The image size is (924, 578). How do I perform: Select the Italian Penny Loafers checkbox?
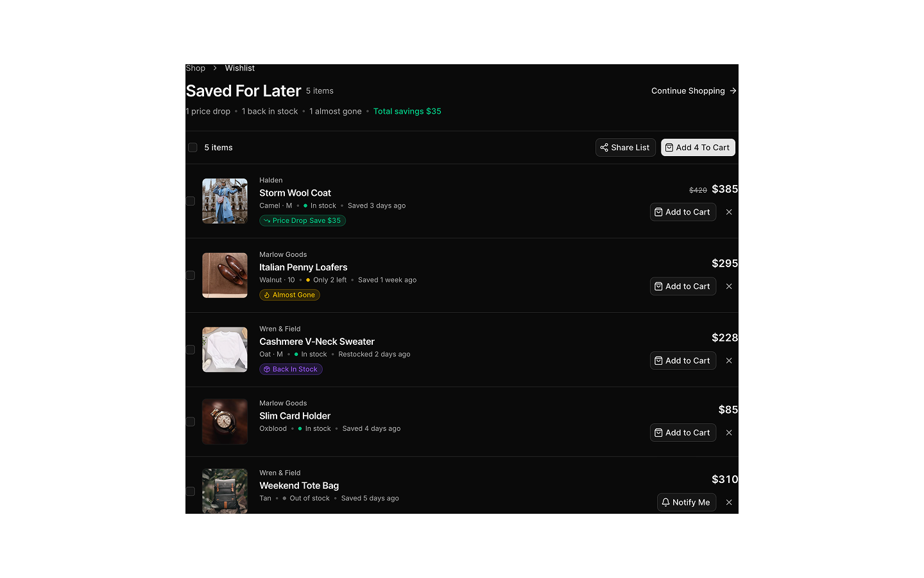point(191,276)
